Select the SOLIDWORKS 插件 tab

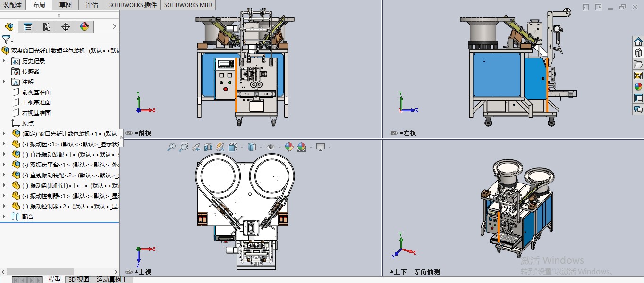tap(133, 5)
